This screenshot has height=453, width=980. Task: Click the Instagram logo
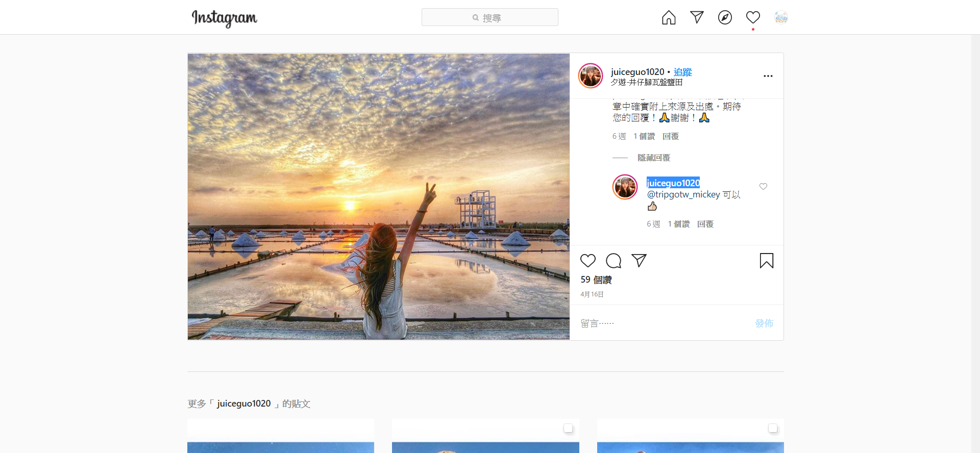coord(225,18)
